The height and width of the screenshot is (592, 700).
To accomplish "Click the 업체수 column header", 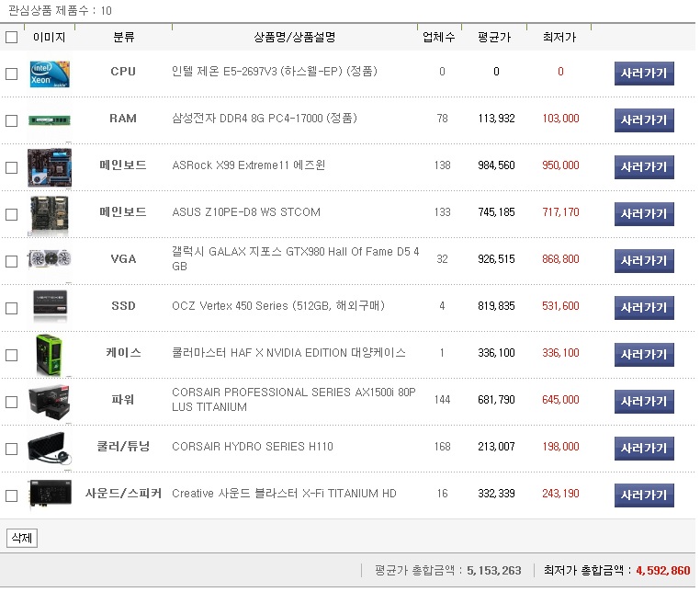I will pos(439,37).
